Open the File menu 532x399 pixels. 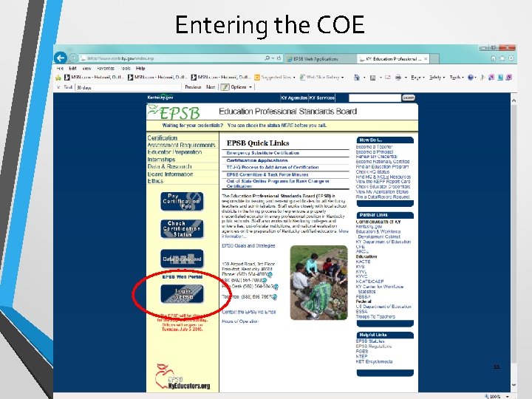[60, 68]
